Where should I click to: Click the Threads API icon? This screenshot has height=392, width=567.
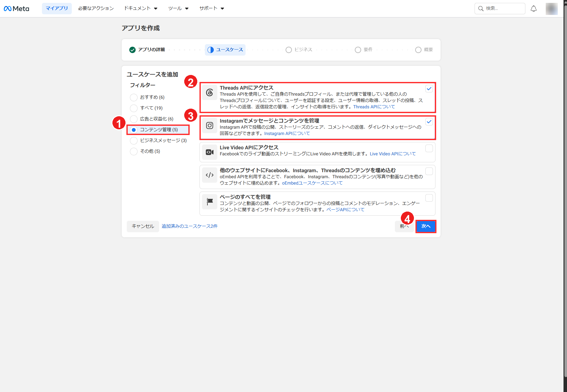pos(210,92)
